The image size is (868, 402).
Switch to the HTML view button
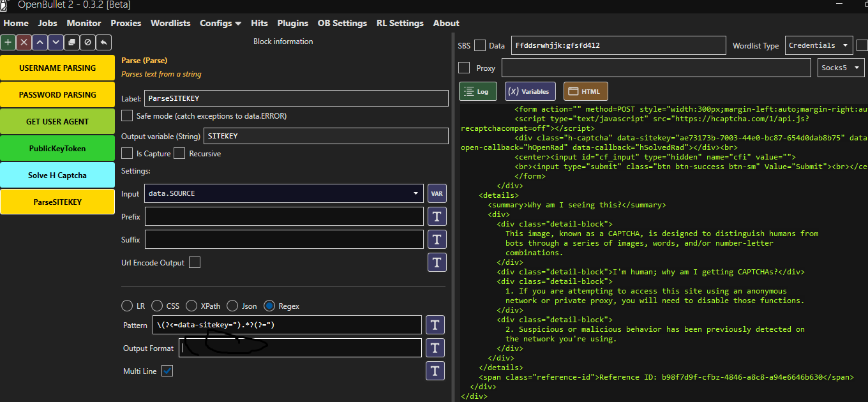pos(585,91)
